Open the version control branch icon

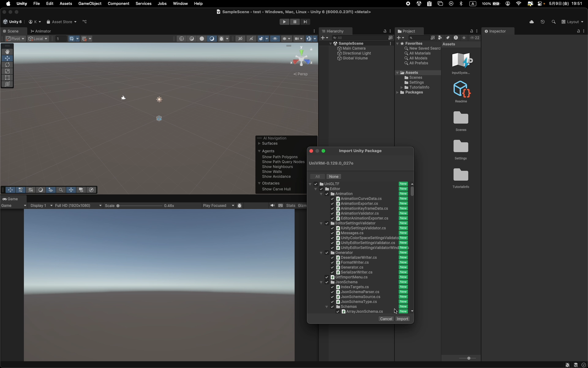coord(85,22)
